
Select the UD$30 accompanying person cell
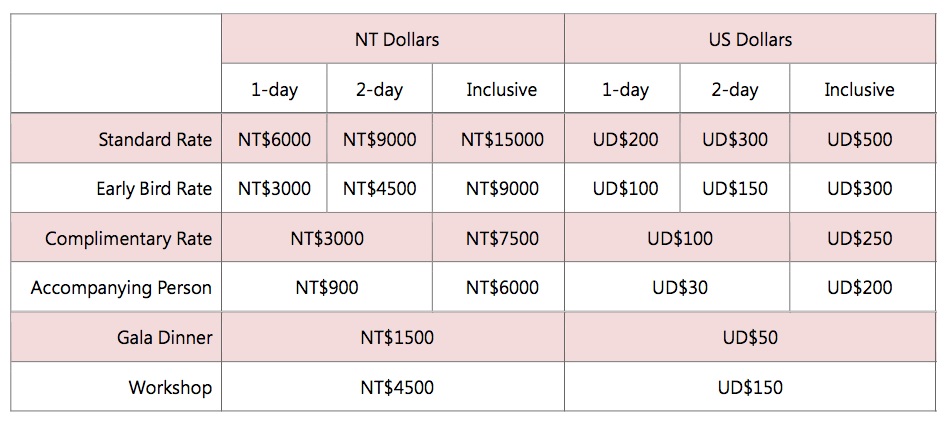(x=678, y=287)
